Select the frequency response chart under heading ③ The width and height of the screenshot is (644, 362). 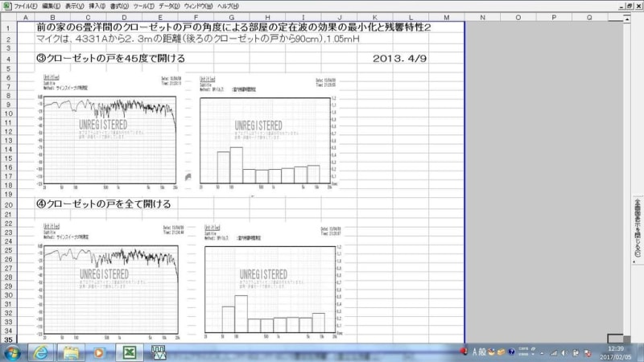click(x=109, y=131)
